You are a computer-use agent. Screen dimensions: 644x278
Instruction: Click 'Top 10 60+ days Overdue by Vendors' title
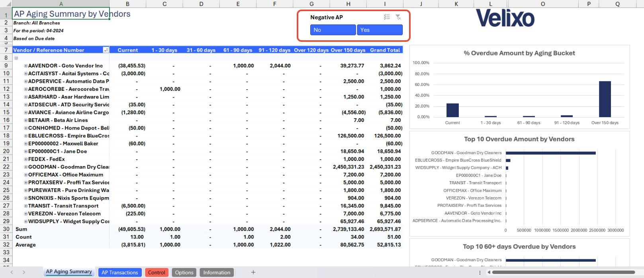point(519,247)
